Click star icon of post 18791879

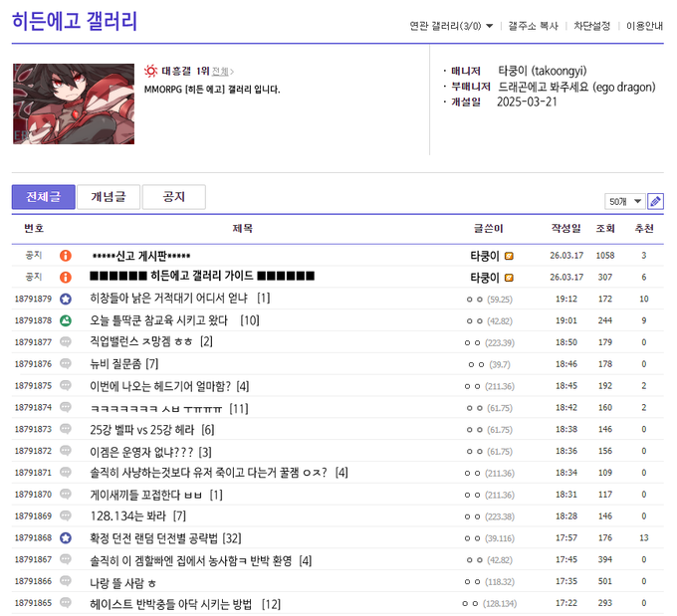tap(65, 299)
